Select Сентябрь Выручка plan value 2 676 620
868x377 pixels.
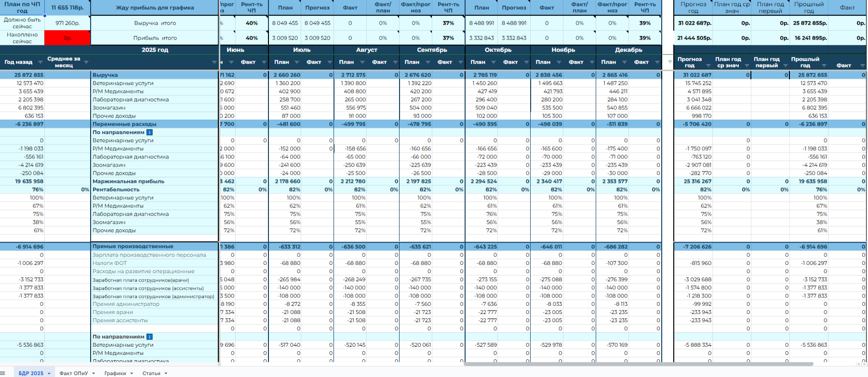click(x=416, y=75)
